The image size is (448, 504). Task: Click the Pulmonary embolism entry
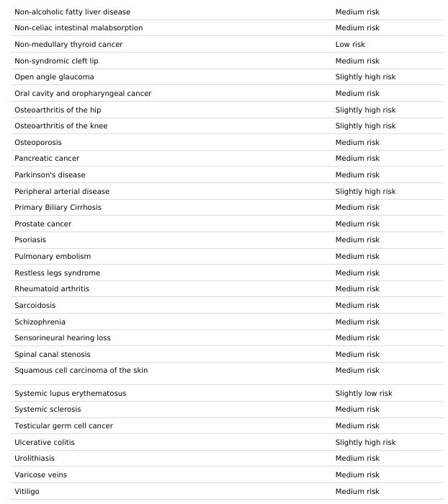(53, 257)
